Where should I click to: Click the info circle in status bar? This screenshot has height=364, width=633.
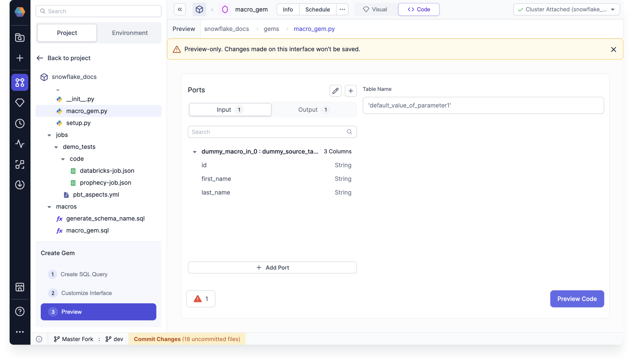[x=39, y=339]
